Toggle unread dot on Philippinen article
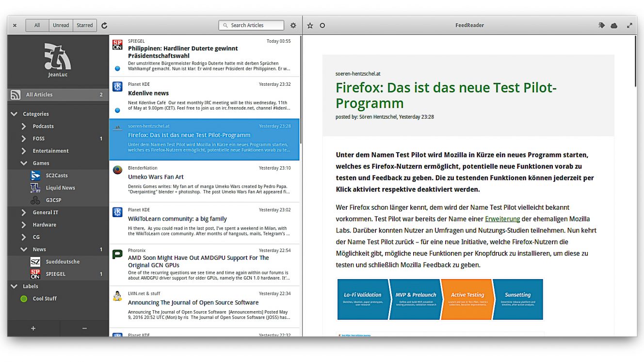This screenshot has width=644, height=362. (x=117, y=69)
